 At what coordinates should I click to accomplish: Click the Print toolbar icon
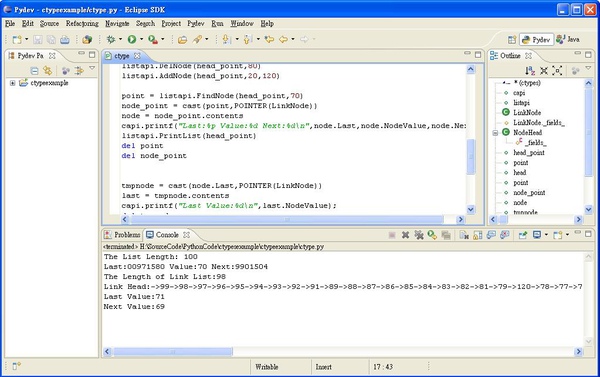pos(65,39)
